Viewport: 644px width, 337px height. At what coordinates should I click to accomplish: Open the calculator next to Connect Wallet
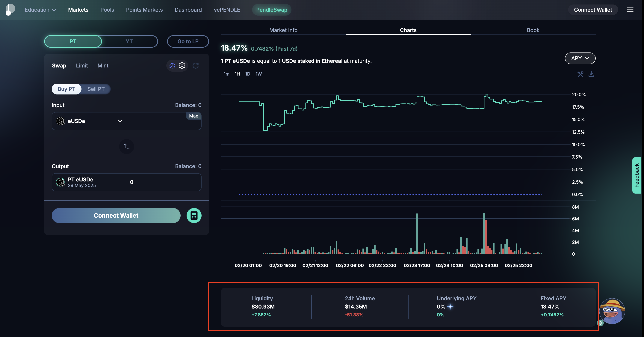coord(194,215)
